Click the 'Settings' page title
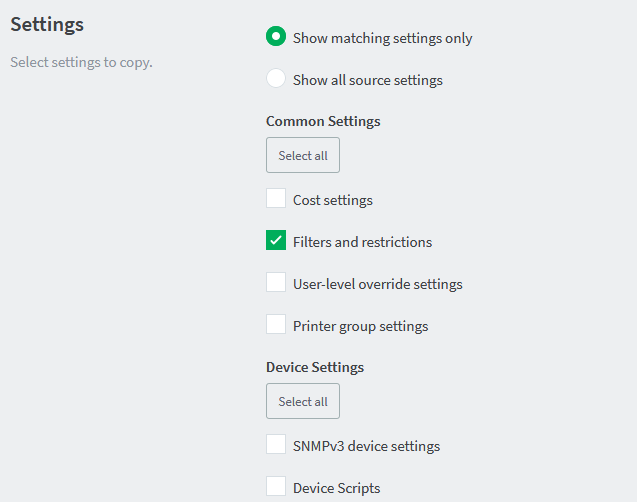The image size is (637, 502). (x=47, y=25)
